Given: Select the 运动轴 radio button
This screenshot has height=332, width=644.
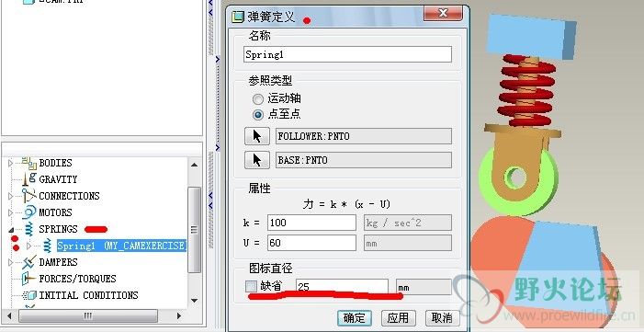Looking at the screenshot, I should [258, 99].
